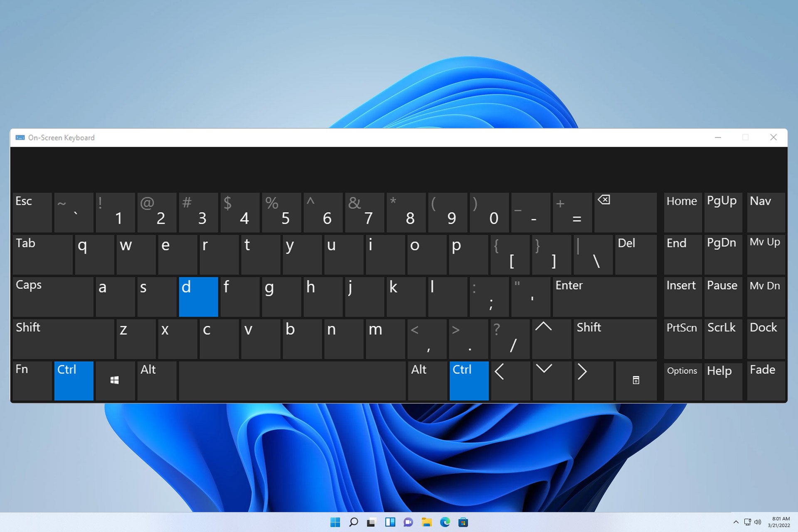Image resolution: width=798 pixels, height=532 pixels.
Task: Click the Help key
Action: pos(722,380)
